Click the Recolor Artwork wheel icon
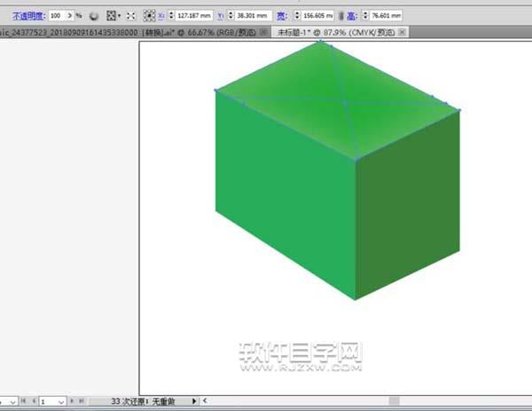Image resolution: width=532 pixels, height=411 pixels. [x=94, y=16]
